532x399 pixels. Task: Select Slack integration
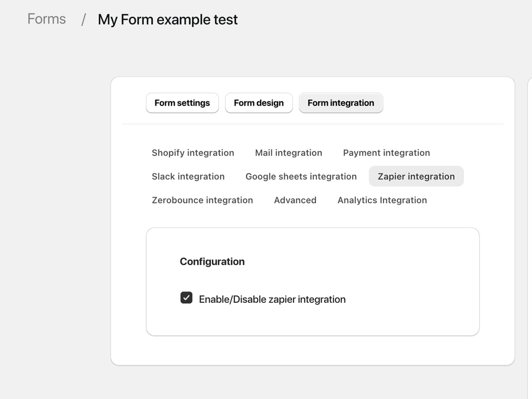tap(188, 177)
